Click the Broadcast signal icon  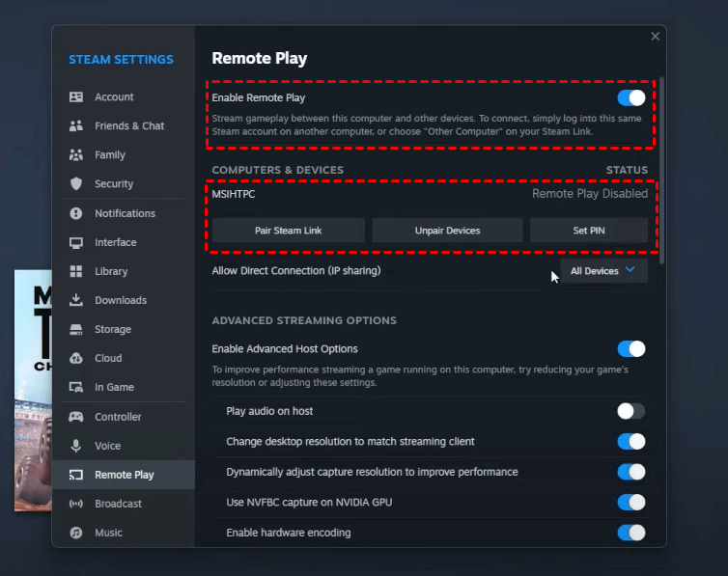(x=76, y=504)
